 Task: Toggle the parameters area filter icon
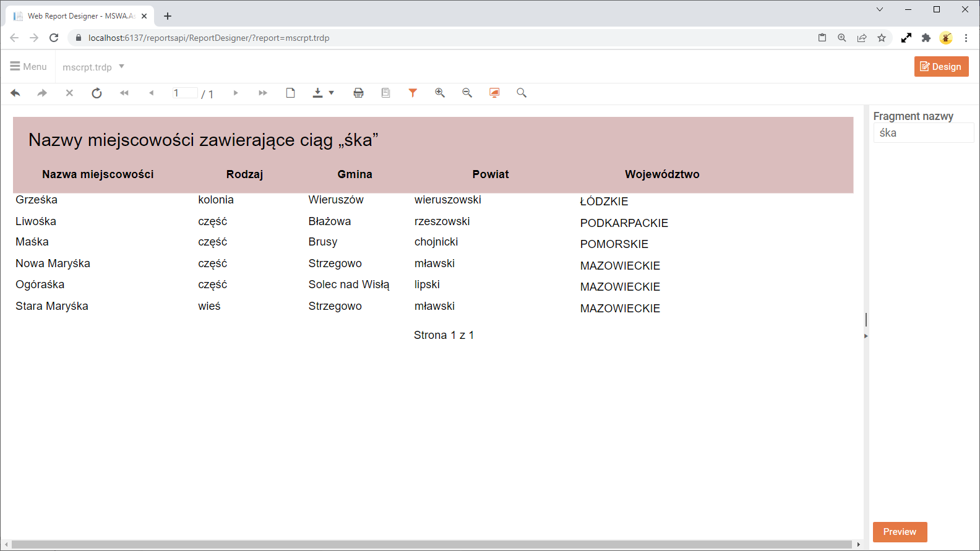[413, 93]
